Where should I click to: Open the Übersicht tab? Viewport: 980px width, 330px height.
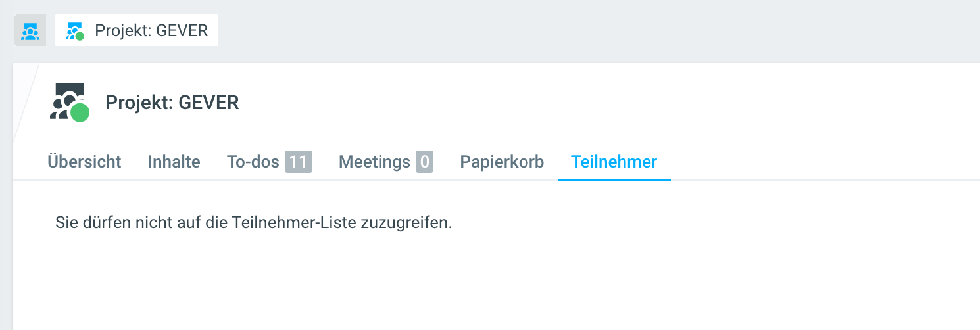click(84, 162)
